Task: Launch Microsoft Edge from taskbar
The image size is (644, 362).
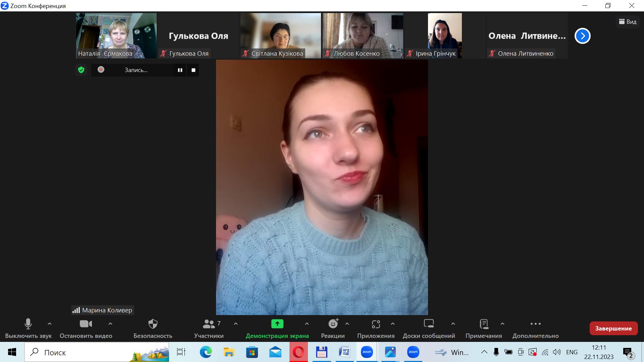Action: click(x=206, y=352)
